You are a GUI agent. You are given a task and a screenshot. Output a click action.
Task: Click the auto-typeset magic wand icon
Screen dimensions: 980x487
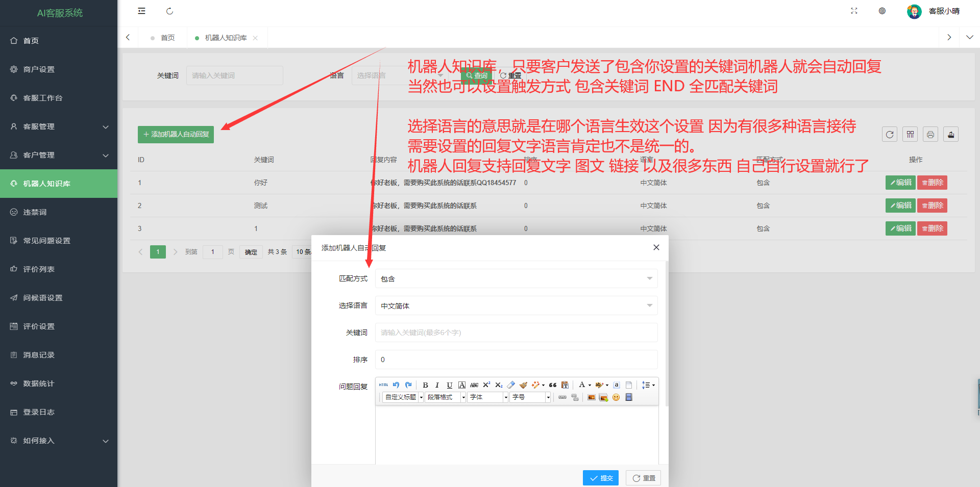point(536,385)
